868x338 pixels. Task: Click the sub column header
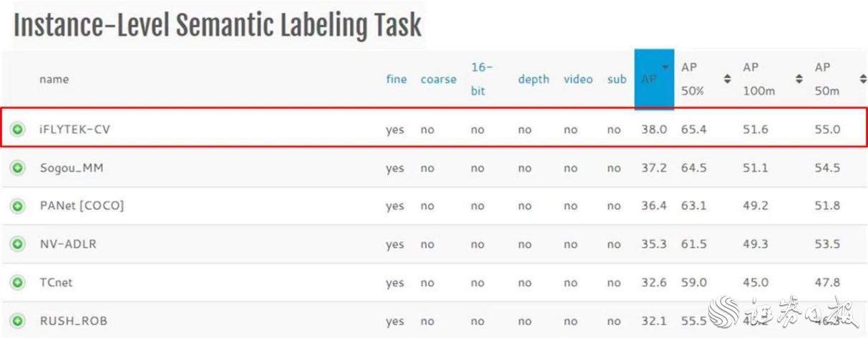click(x=616, y=79)
